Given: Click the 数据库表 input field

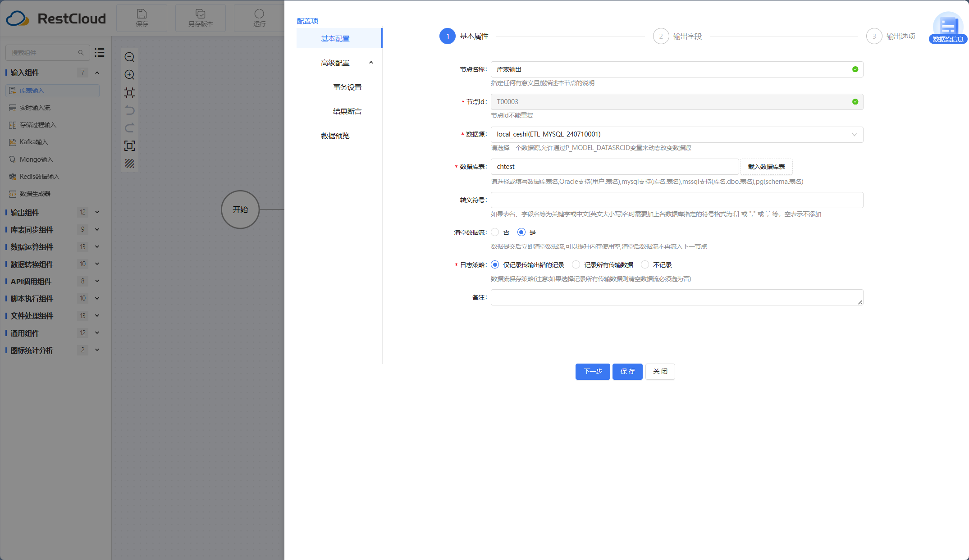Looking at the screenshot, I should click(615, 167).
